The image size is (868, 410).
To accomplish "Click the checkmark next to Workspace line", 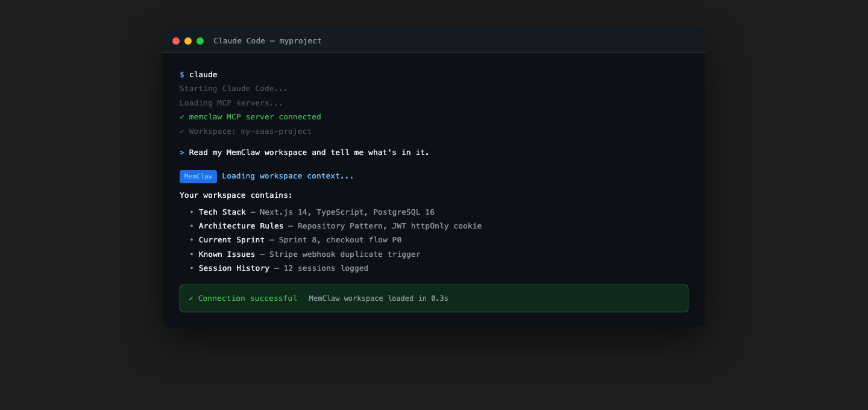I will point(182,131).
